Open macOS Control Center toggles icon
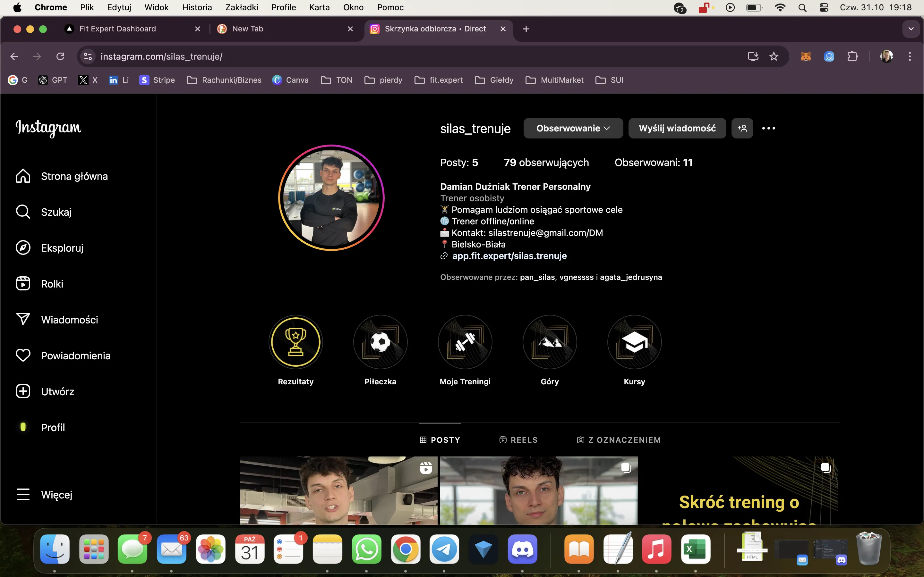Image resolution: width=924 pixels, height=577 pixels. point(824,8)
